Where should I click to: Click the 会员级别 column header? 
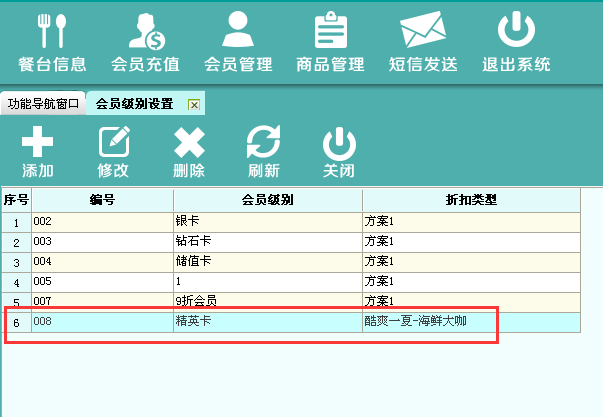267,200
